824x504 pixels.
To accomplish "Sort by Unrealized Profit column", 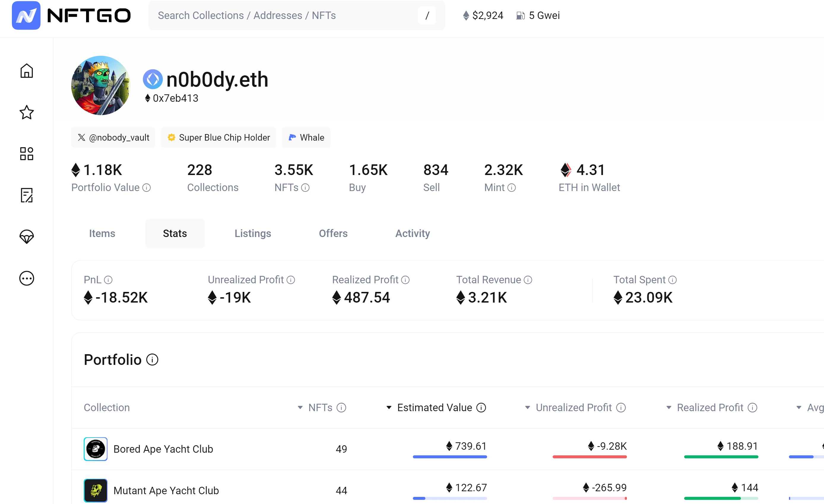I will coord(573,407).
